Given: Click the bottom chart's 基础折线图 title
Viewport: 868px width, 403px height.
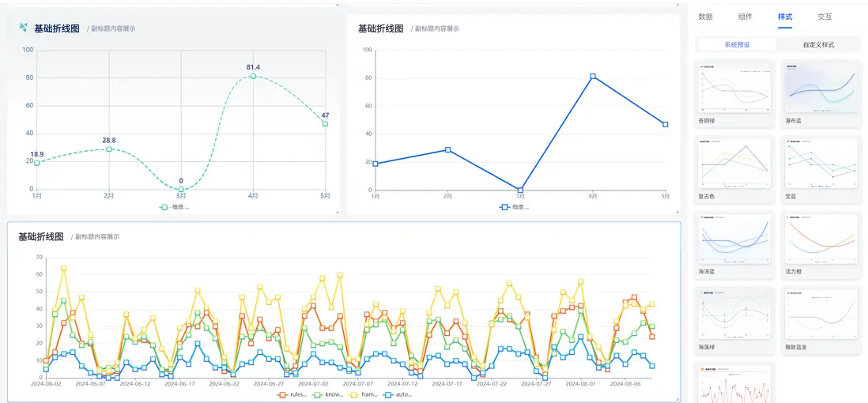Looking at the screenshot, I should pos(41,236).
